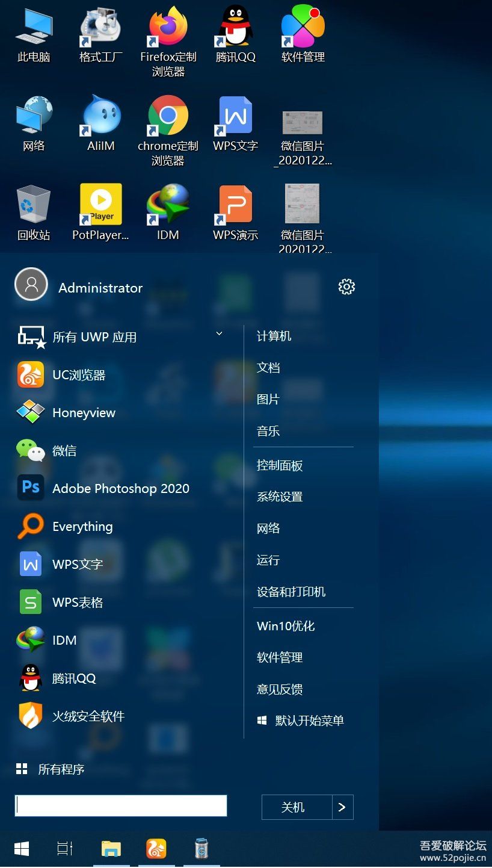Open settings with the gear icon
The width and height of the screenshot is (492, 868).
coord(347,287)
